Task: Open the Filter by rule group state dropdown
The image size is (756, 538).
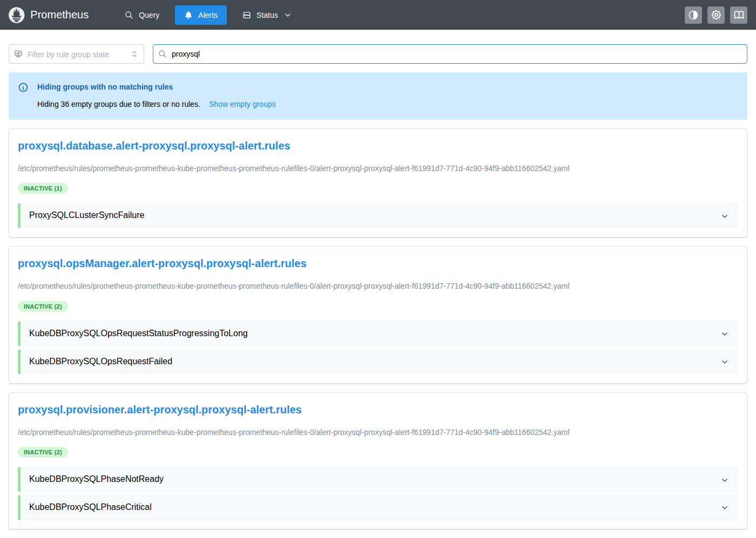Action: pyautogui.click(x=76, y=54)
